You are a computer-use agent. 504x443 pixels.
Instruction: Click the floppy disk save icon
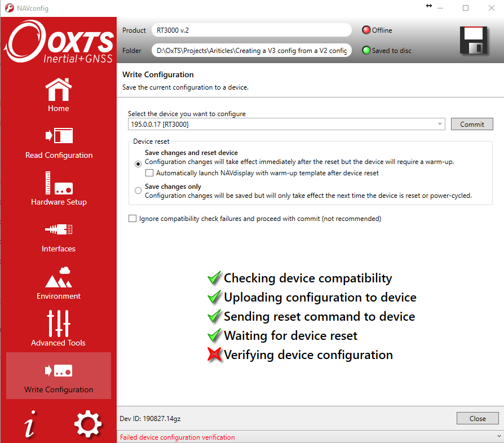click(474, 40)
